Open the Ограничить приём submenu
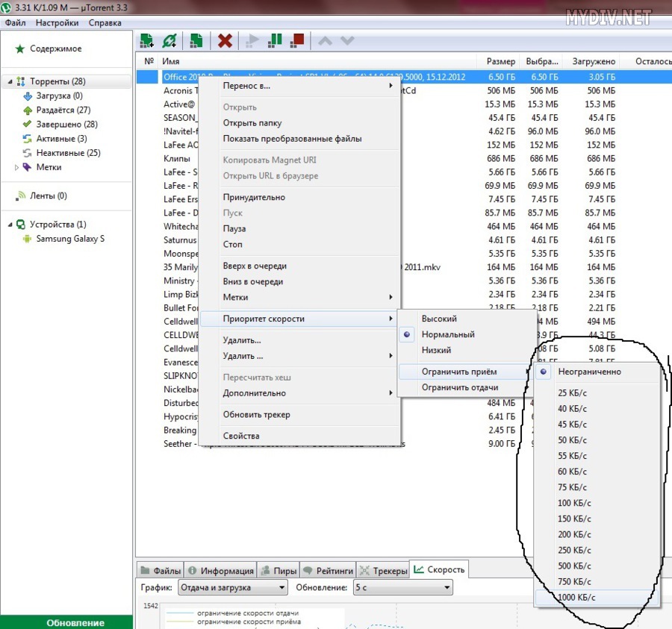Screen dimensions: 672x629 [466, 372]
